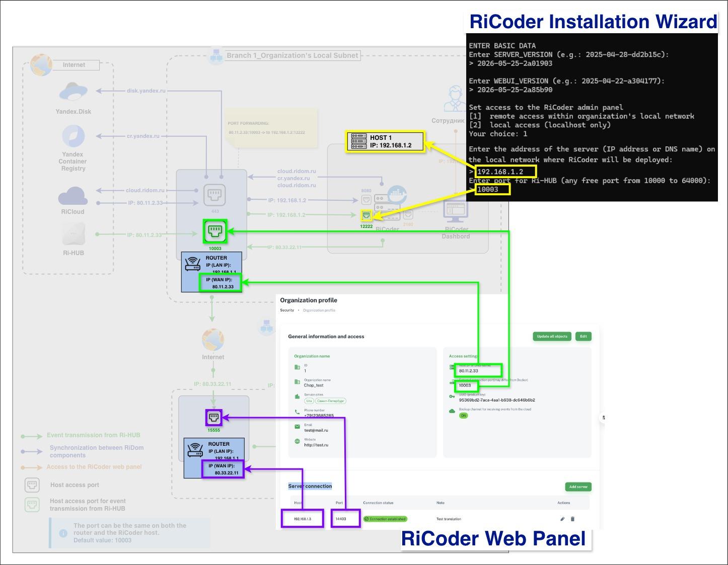The image size is (728, 565).
Task: Click the Connection status column header
Action: pyautogui.click(x=378, y=503)
